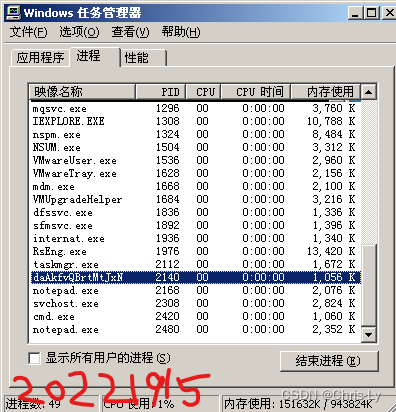Screen dimensions: 396x412
Task: Select the svchost.exe process
Action: 196,303
